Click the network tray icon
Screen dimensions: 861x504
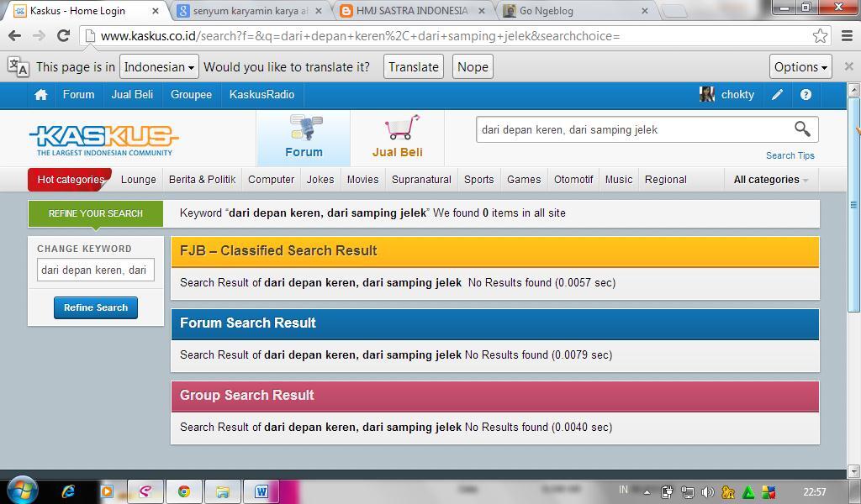pyautogui.click(x=688, y=492)
